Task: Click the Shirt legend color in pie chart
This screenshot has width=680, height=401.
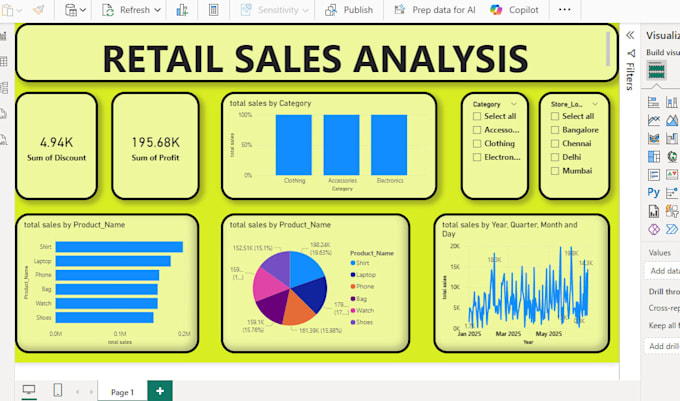Action: click(x=353, y=263)
